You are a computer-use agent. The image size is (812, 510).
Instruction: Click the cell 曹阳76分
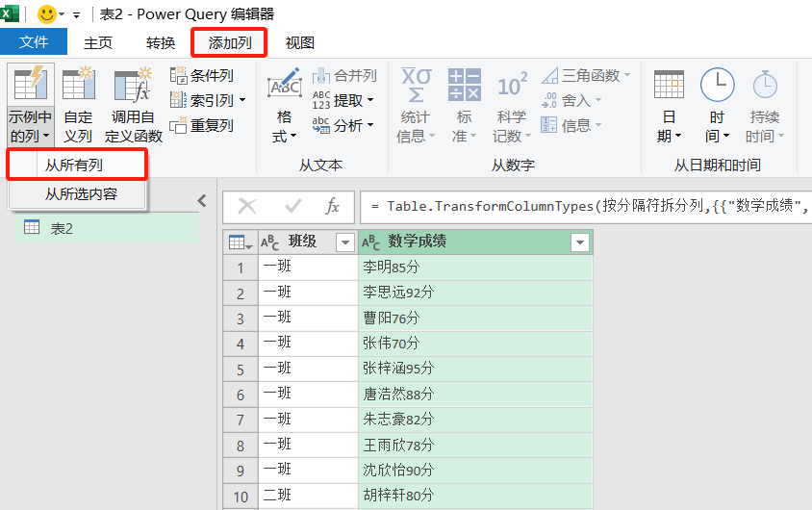tap(475, 318)
